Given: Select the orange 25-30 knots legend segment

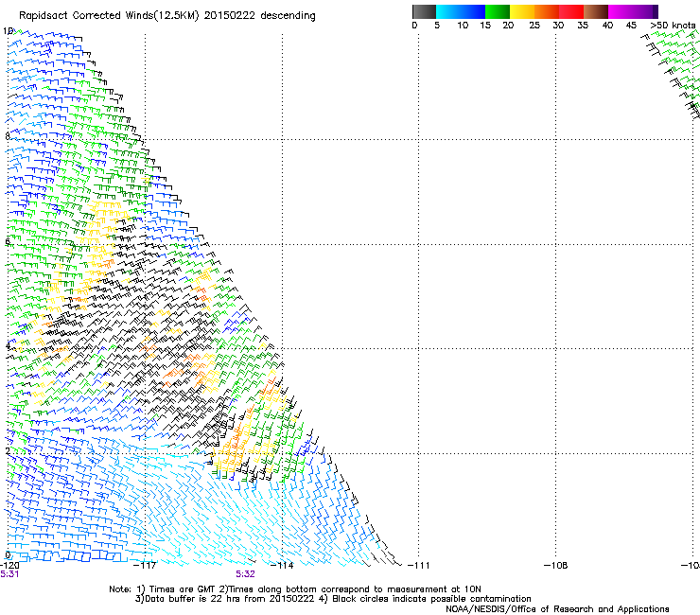Looking at the screenshot, I should point(547,11).
